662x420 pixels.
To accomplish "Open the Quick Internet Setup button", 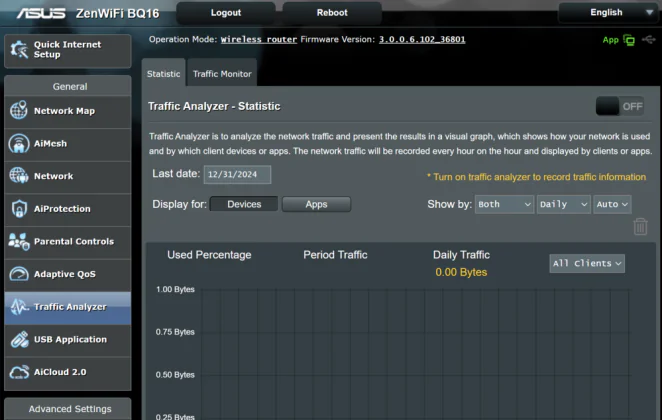I will (x=68, y=50).
